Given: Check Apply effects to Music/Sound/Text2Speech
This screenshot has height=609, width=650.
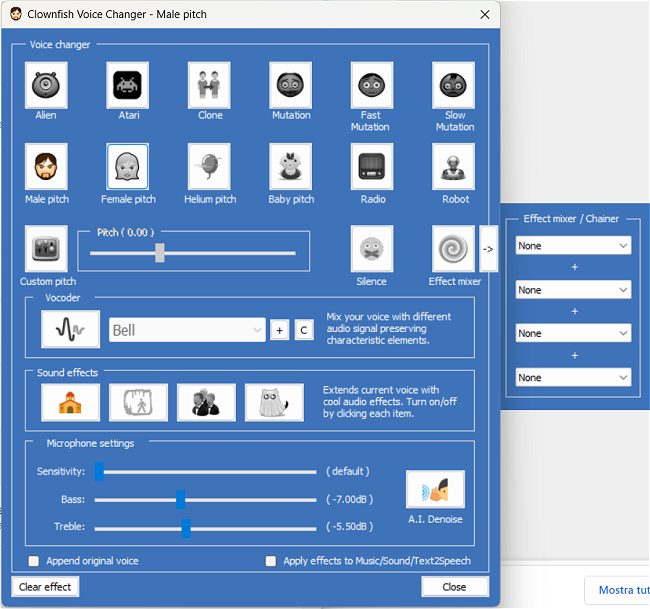Looking at the screenshot, I should pyautogui.click(x=271, y=561).
